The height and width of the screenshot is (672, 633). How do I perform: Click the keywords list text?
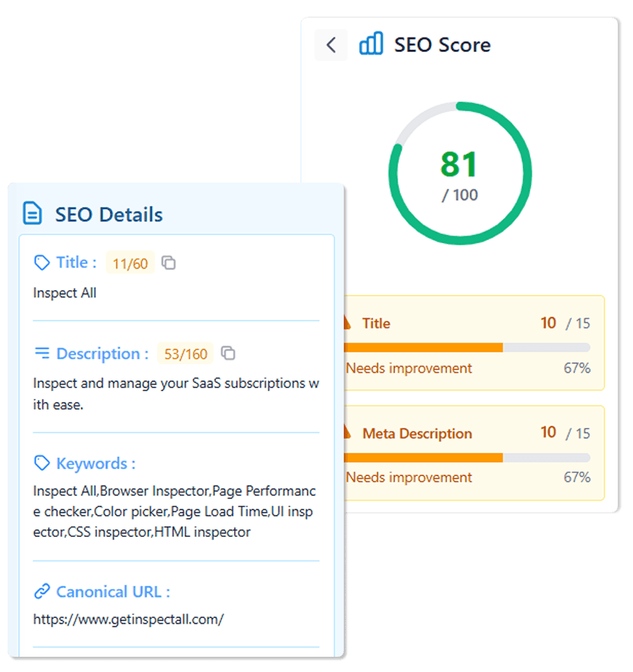coord(174,512)
